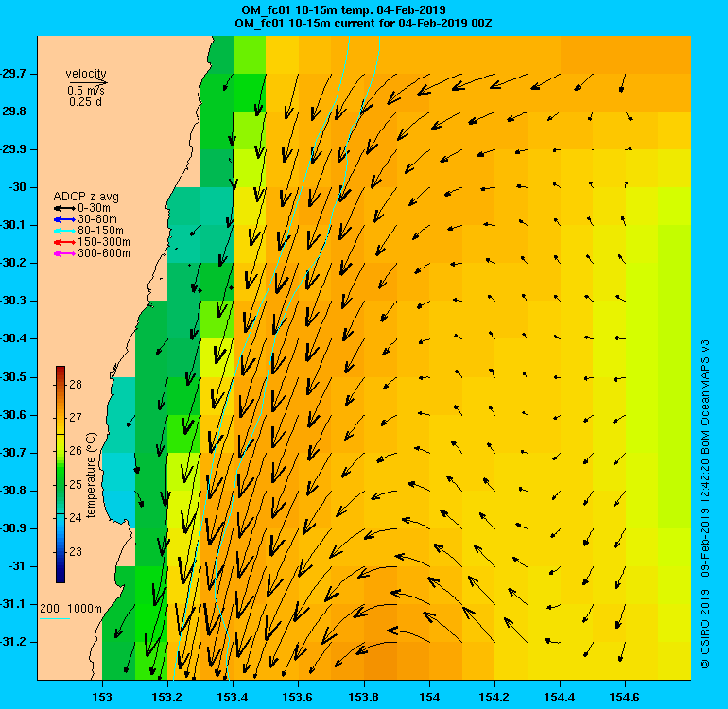Click the '153.6' longitude axis label
728x709 pixels.
pyautogui.click(x=298, y=697)
